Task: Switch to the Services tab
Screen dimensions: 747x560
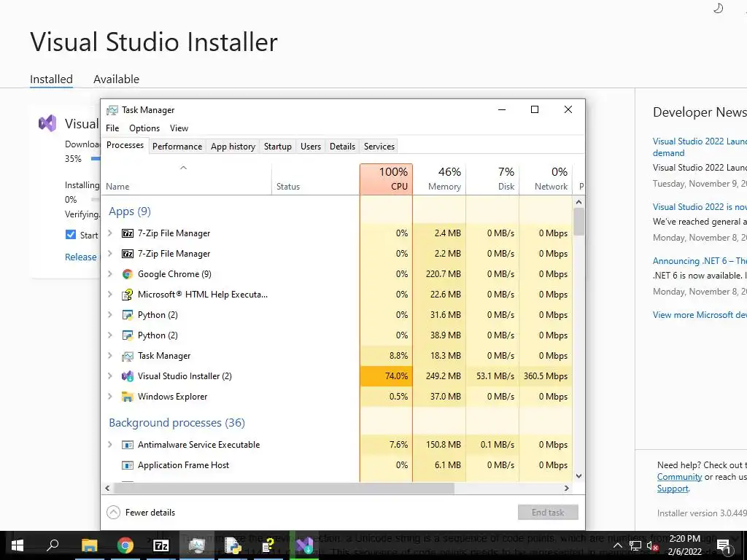Action: [x=379, y=147]
